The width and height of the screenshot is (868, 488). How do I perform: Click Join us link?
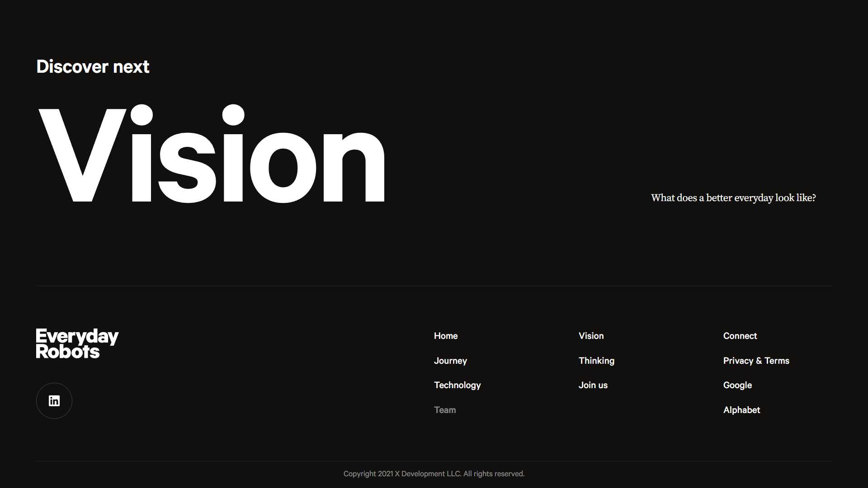pyautogui.click(x=593, y=385)
